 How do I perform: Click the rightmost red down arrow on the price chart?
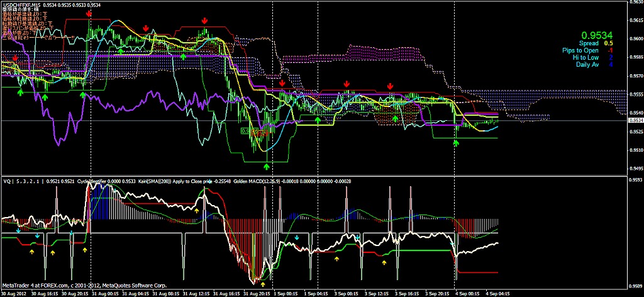[x=391, y=86]
